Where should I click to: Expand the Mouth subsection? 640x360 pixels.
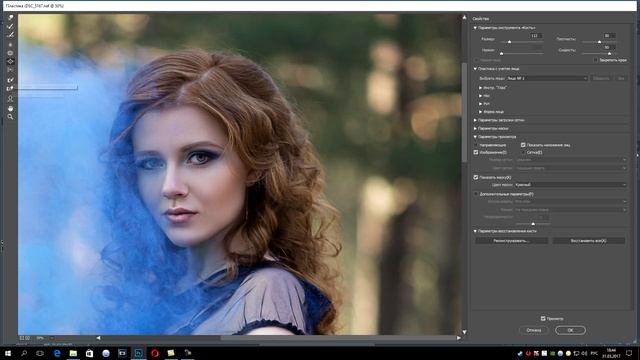pos(480,104)
